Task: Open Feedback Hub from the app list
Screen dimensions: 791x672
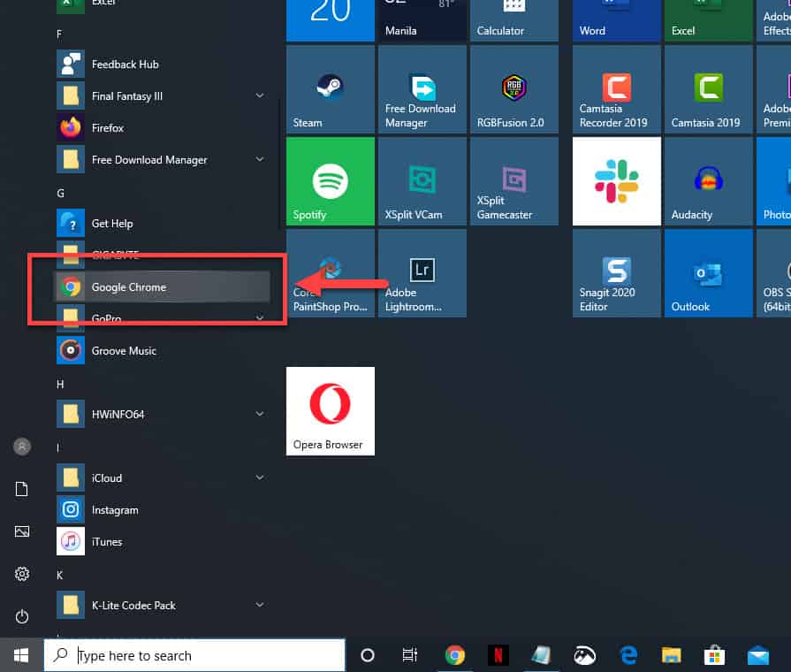Action: coord(162,65)
